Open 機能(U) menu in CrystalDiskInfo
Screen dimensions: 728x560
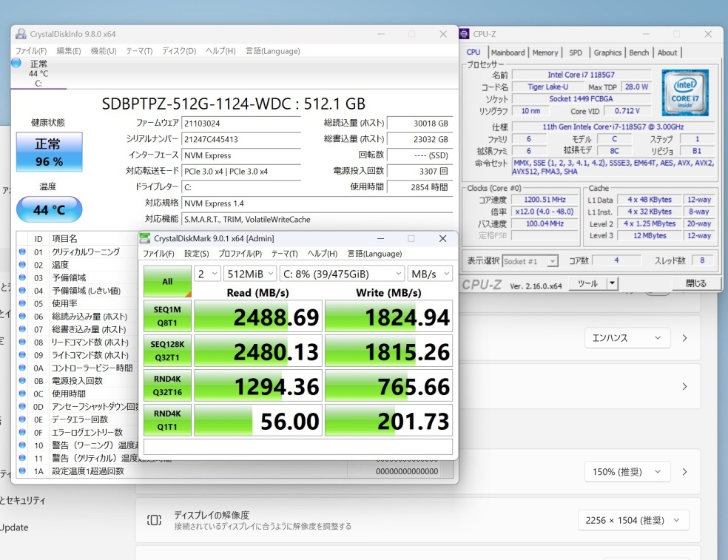pos(103,51)
